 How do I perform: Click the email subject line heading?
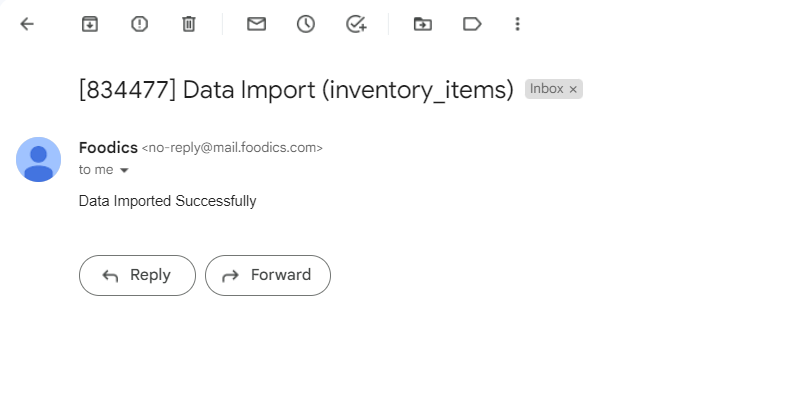[296, 90]
